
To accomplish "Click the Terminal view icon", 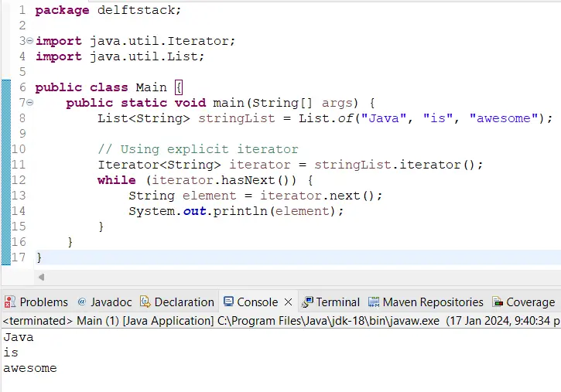I will [x=307, y=302].
